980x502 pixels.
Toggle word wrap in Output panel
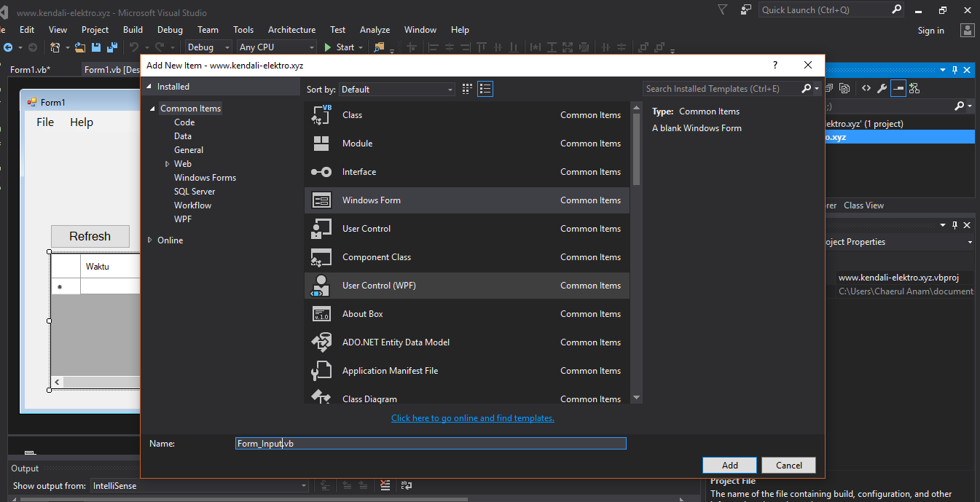pos(407,485)
